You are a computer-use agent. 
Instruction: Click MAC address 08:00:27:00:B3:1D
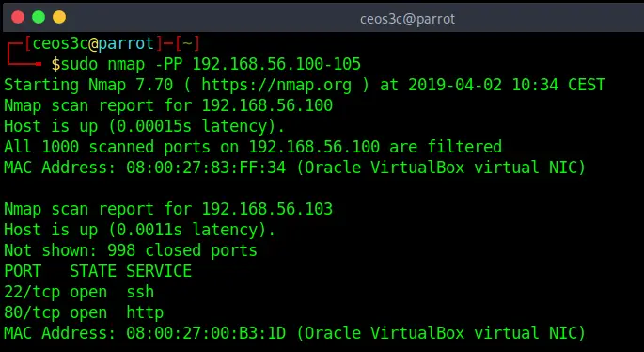[x=206, y=333]
